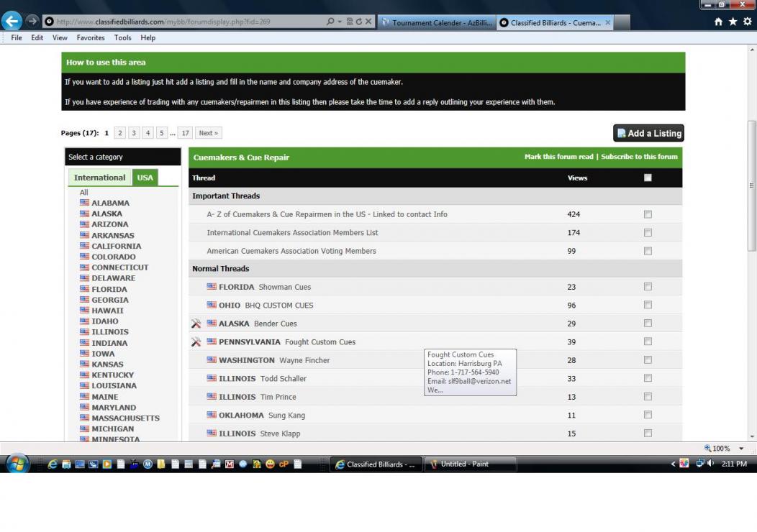The width and height of the screenshot is (757, 532).
Task: Click the orange cP quick launch icon
Action: 284,464
